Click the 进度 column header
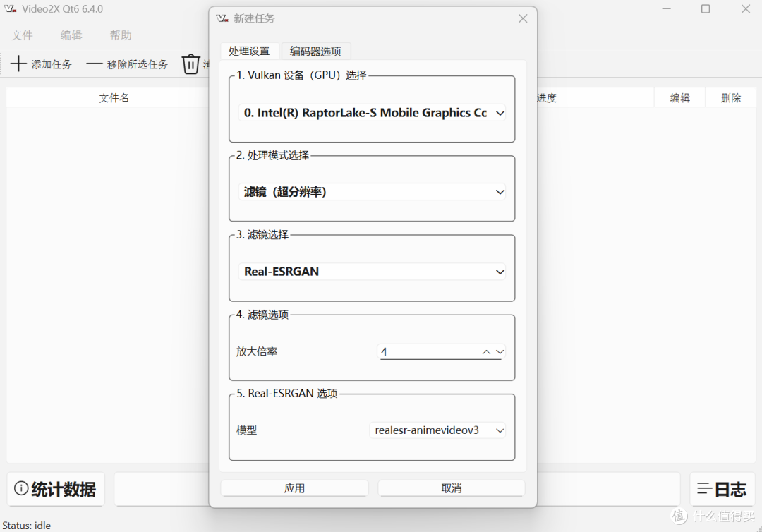This screenshot has height=532, width=762. click(547, 97)
